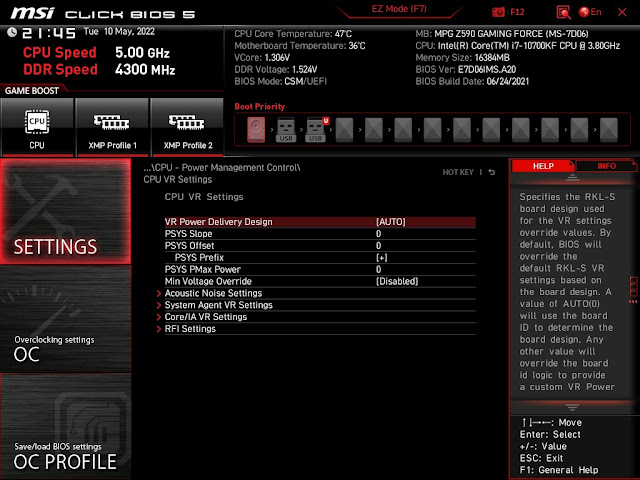Close the BIOS with the X icon
Screen dimensions: 640x480
pos(622,12)
